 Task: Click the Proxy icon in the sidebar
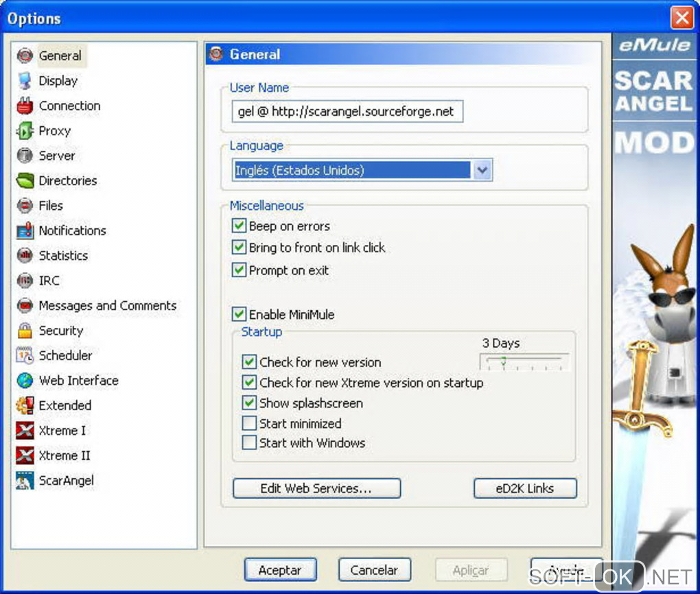pyautogui.click(x=25, y=131)
